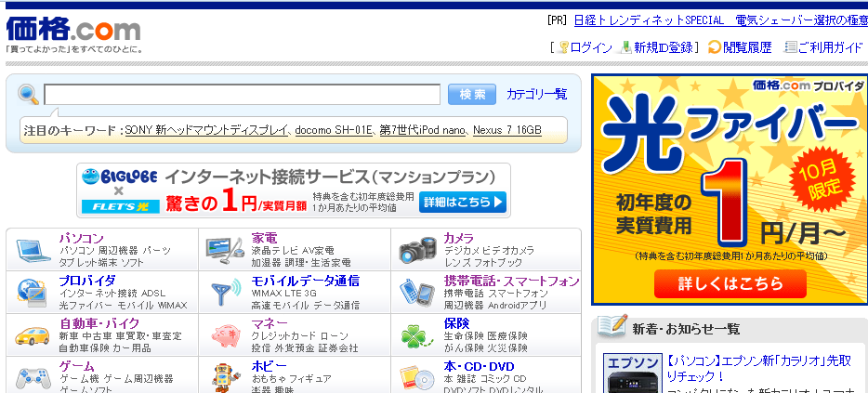This screenshot has width=868, height=393.
Task: Click the globe icon for プロバイダ
Action: point(33,293)
